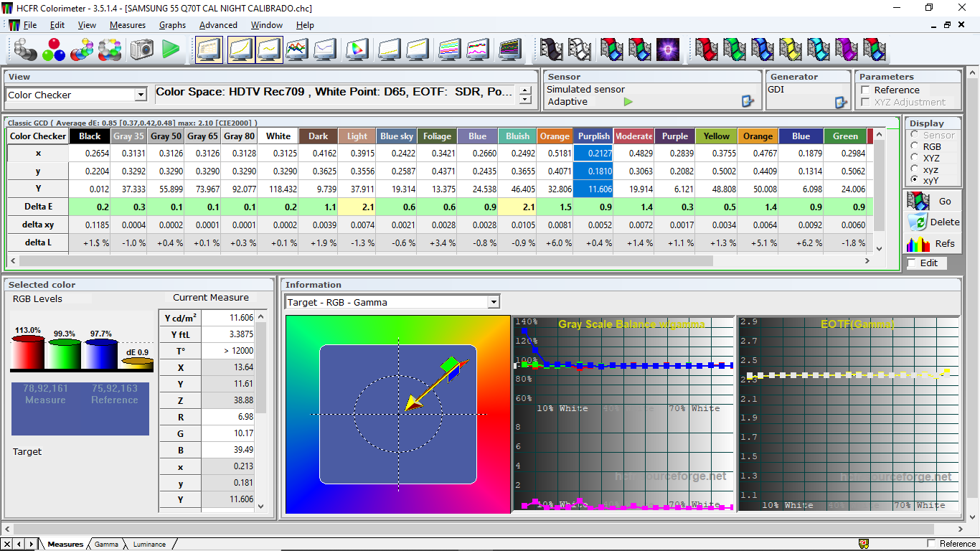Click the Refs button
The image size is (980, 551).
pos(933,243)
